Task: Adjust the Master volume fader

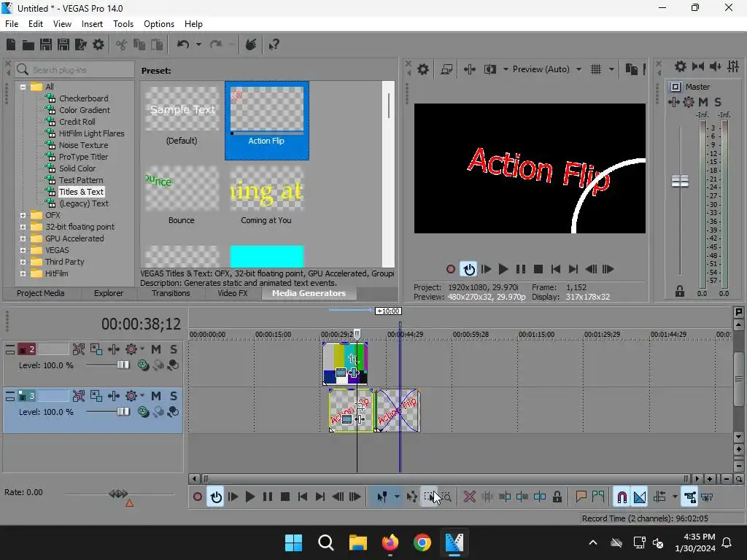Action: [680, 182]
